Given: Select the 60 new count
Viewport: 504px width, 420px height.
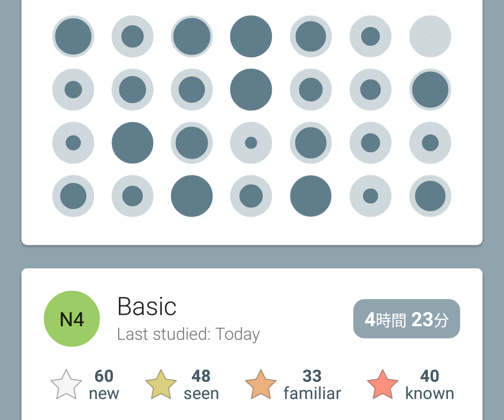Looking at the screenshot, I should click(x=104, y=385).
